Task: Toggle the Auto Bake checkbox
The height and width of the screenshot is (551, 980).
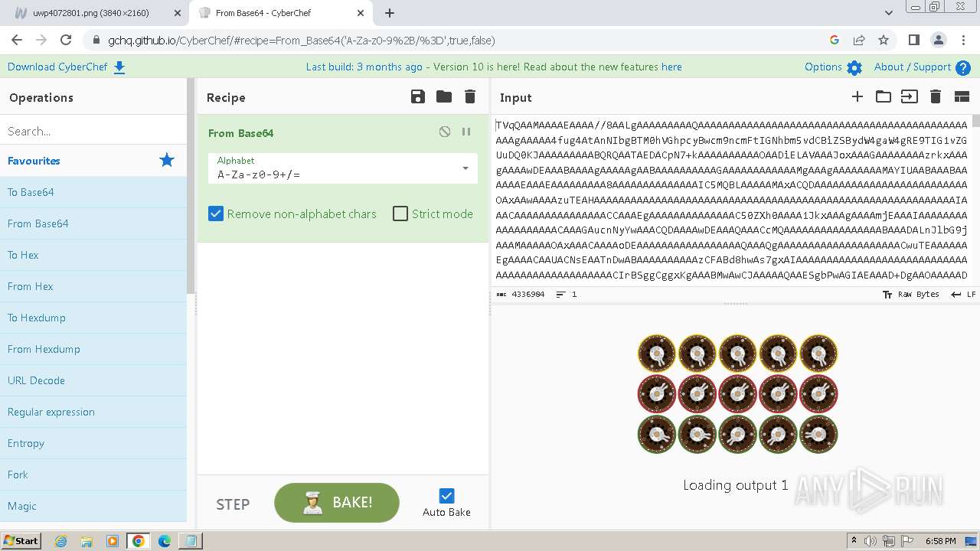Action: [x=447, y=496]
